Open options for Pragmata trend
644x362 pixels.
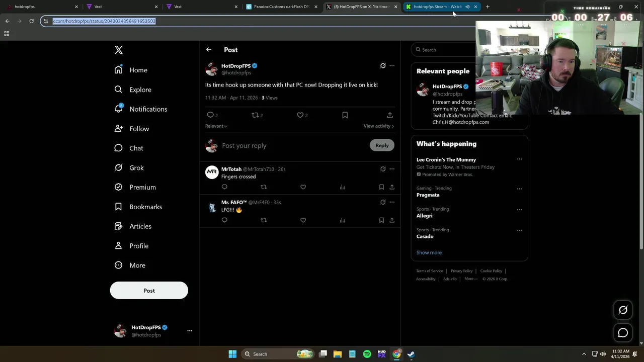click(x=519, y=189)
